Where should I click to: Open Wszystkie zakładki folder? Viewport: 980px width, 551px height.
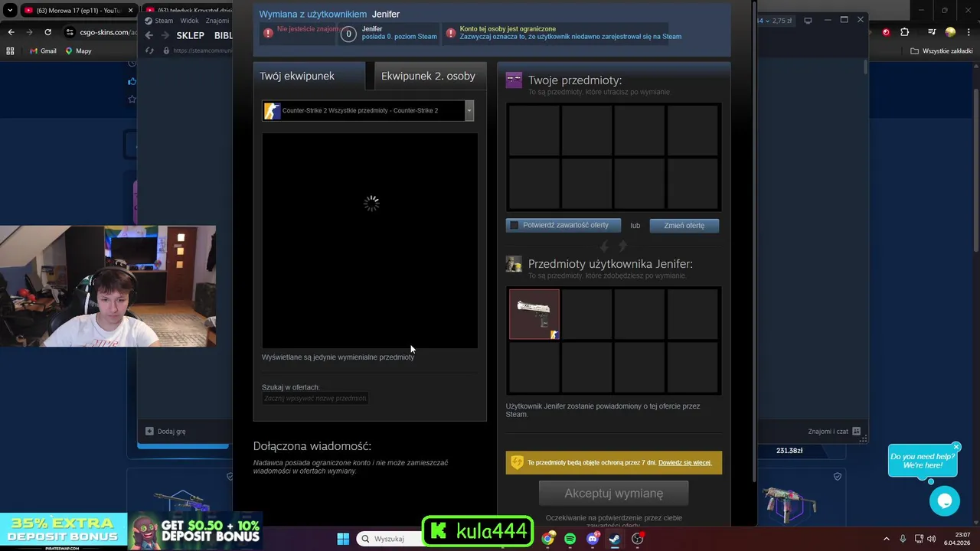coord(942,51)
